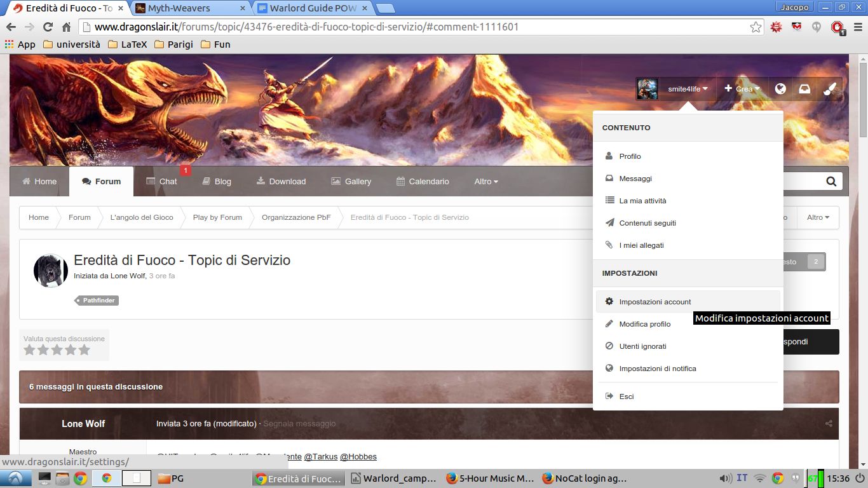Click the browser back arrow

[x=11, y=27]
